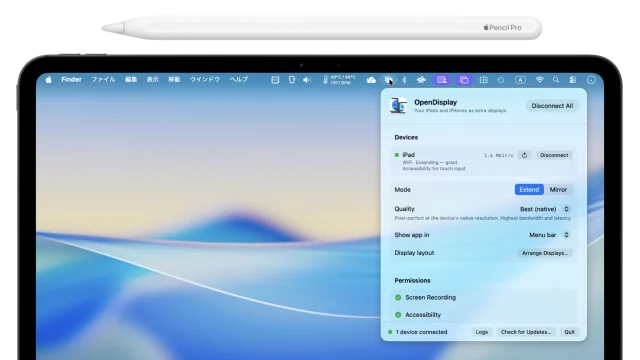Click Check for Updates button
The height and width of the screenshot is (360, 640).
[x=526, y=332]
